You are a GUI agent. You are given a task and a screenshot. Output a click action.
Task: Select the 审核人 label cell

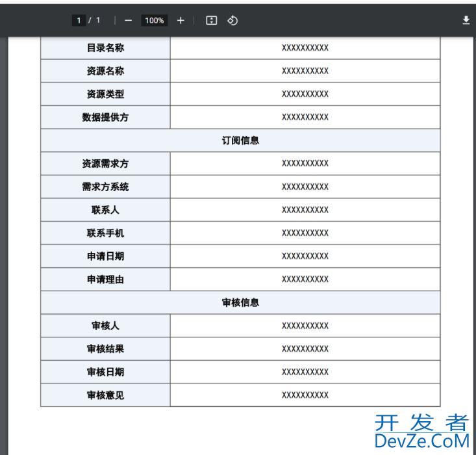(105, 326)
